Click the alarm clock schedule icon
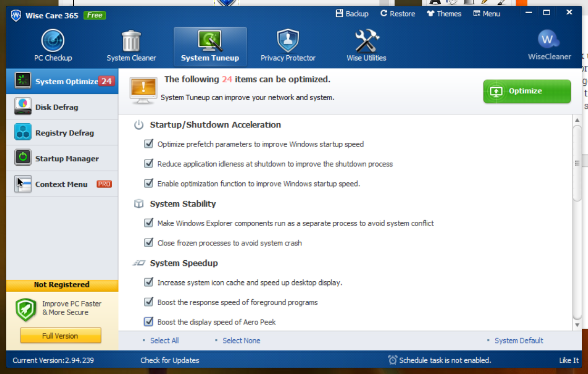The image size is (588, 374). point(392,360)
